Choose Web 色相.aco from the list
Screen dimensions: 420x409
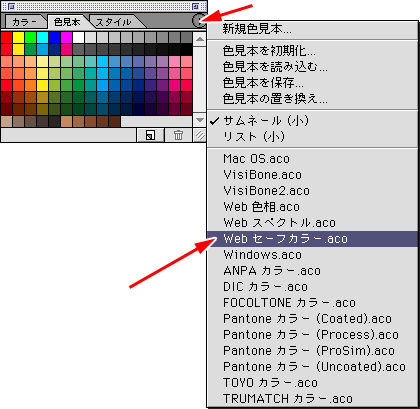click(x=312, y=207)
